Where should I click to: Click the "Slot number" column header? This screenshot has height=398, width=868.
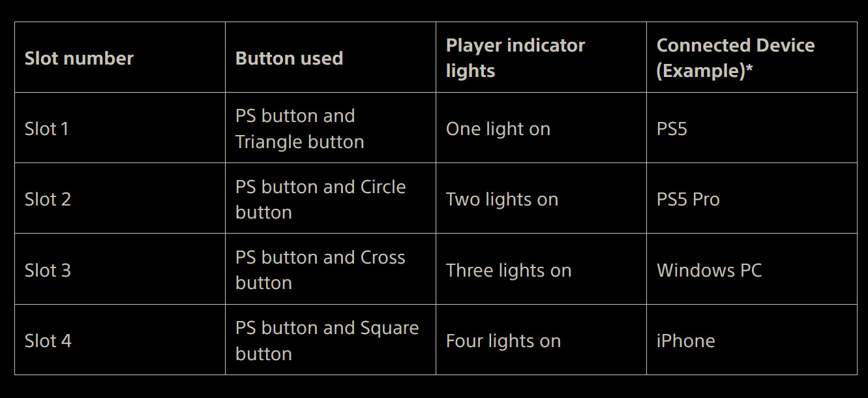[x=79, y=58]
